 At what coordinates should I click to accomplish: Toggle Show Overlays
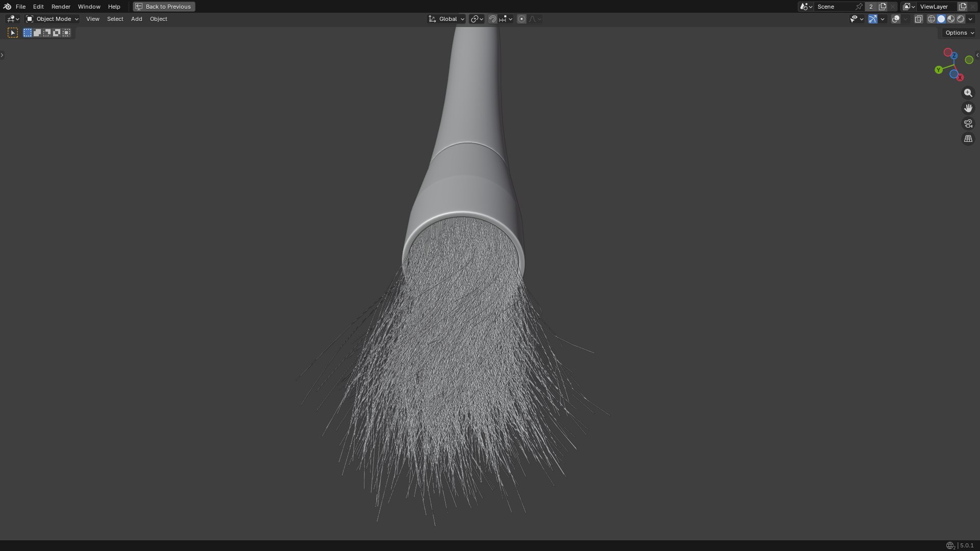point(896,19)
